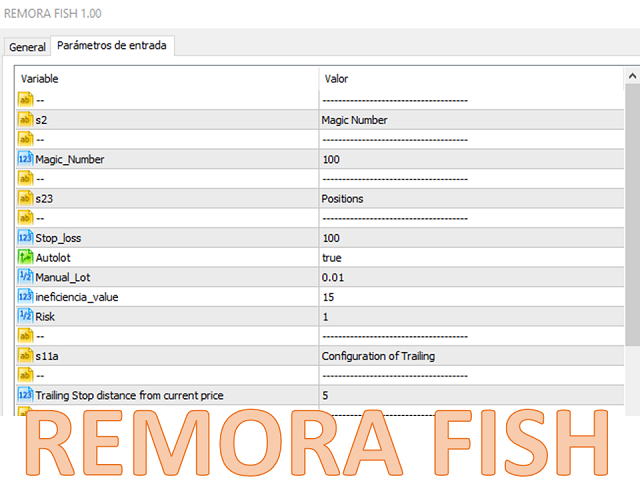
Task: Click the boolean icon beside Autolot
Action: (x=25, y=257)
